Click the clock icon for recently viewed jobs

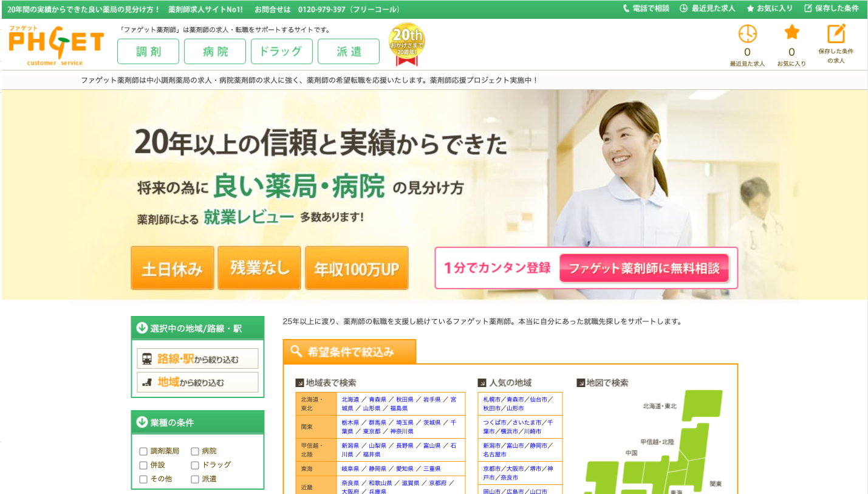[x=747, y=33]
